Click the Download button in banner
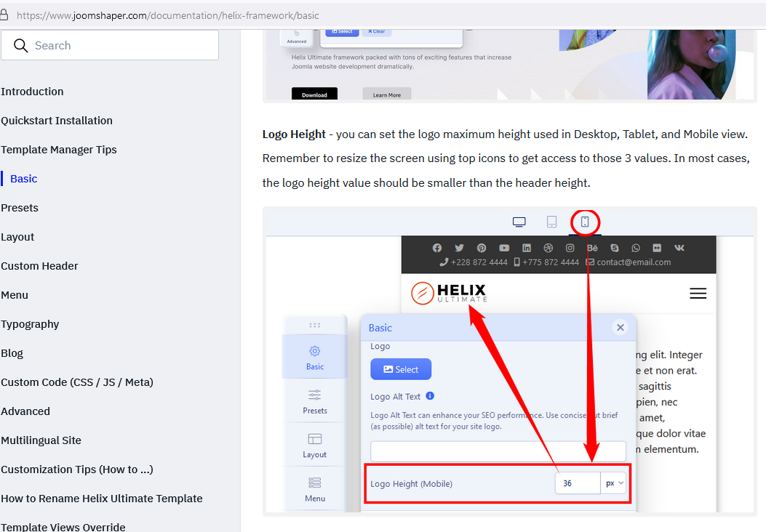Screen dimensions: 766x532 tap(314, 94)
